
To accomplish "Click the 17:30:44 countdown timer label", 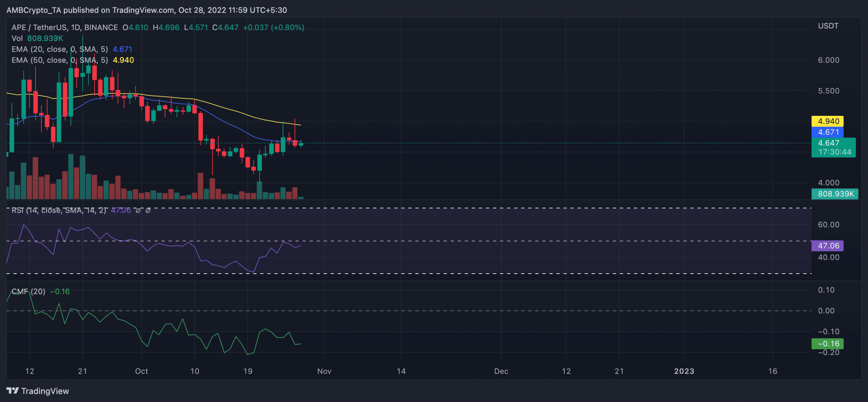I will click(835, 152).
